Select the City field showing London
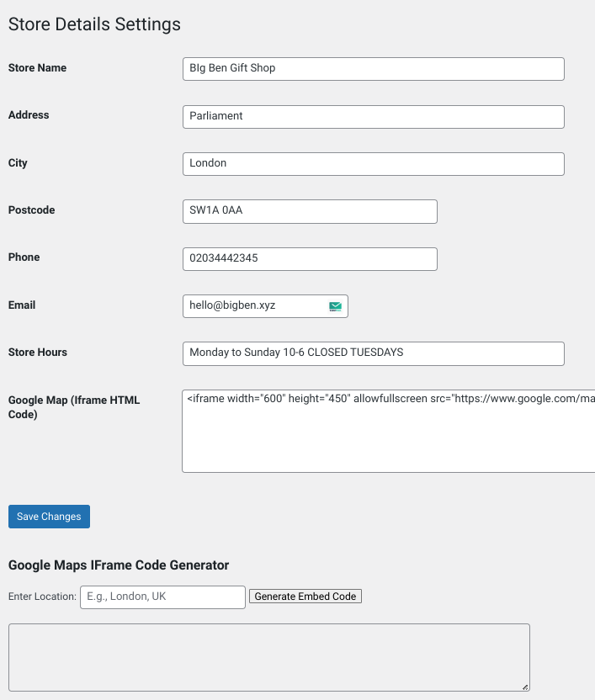This screenshot has height=700, width=595. click(373, 164)
